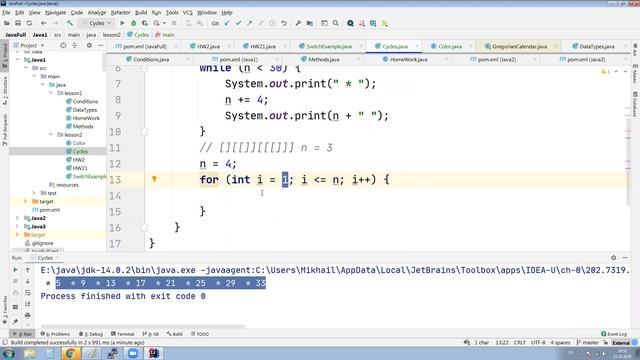Select the SwitchExample class in tree

click(x=87, y=176)
